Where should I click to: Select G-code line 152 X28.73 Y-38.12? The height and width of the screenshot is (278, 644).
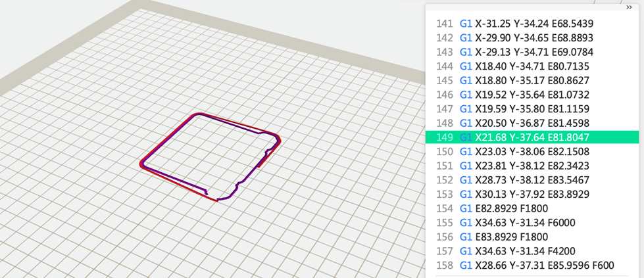532,180
